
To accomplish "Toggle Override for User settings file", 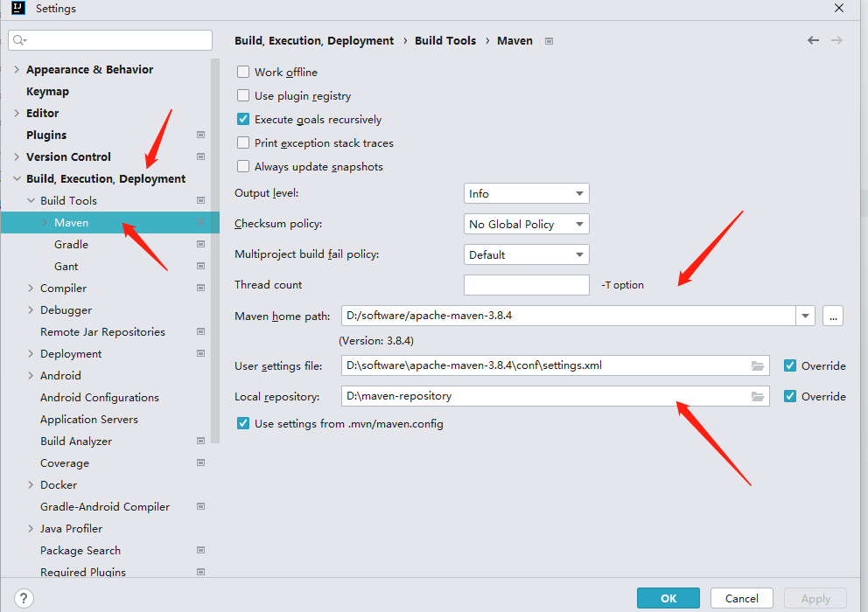I will [x=790, y=365].
